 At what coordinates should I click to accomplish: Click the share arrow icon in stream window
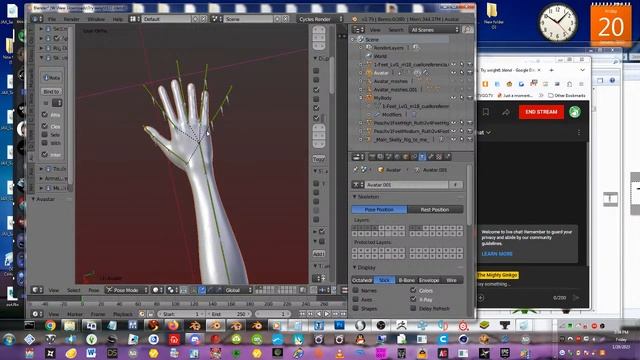tap(506, 112)
